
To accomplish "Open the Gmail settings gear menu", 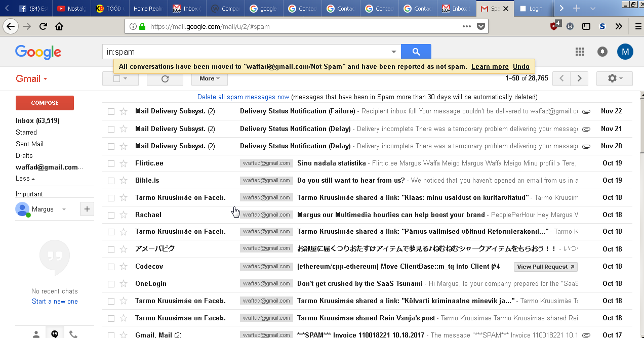I will coord(614,78).
